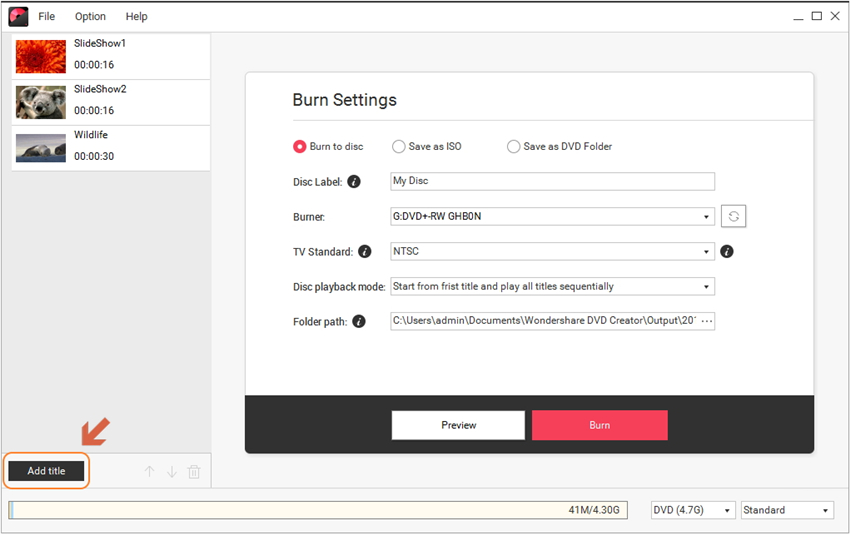Select the Save as ISO option

[399, 147]
